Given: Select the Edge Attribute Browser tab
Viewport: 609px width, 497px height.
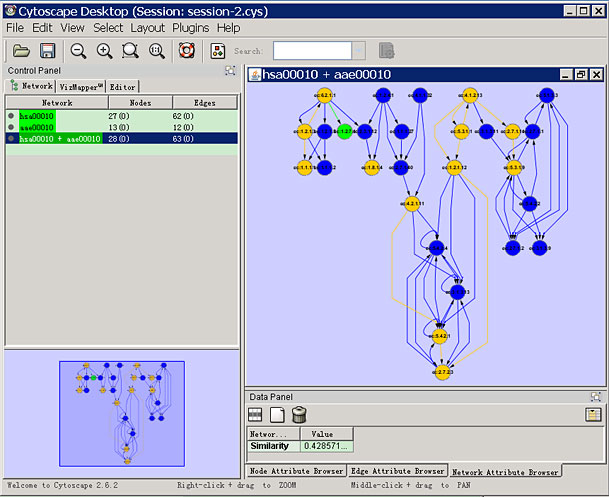Looking at the screenshot, I should 398,470.
